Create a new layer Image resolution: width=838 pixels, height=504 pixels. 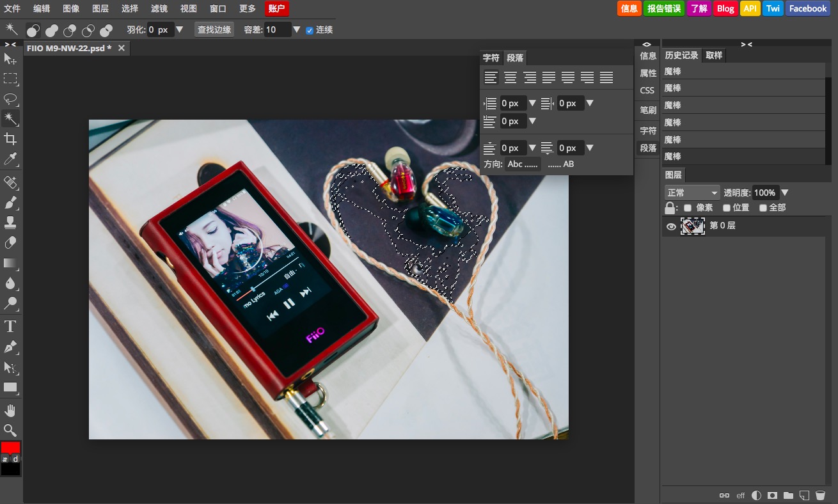click(804, 495)
